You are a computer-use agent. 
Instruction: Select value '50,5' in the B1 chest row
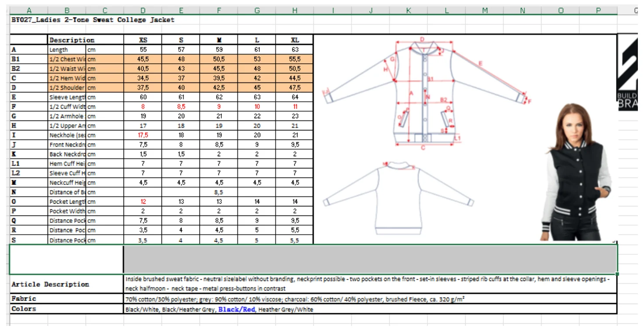click(x=219, y=59)
